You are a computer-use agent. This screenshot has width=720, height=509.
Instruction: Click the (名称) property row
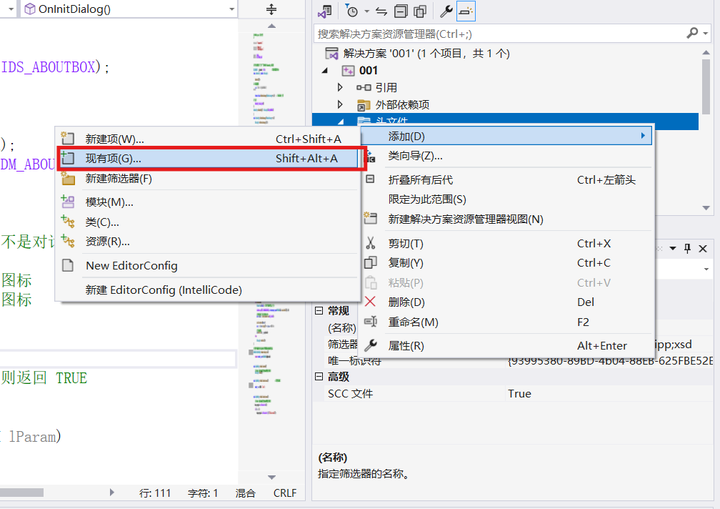pyautogui.click(x=342, y=328)
